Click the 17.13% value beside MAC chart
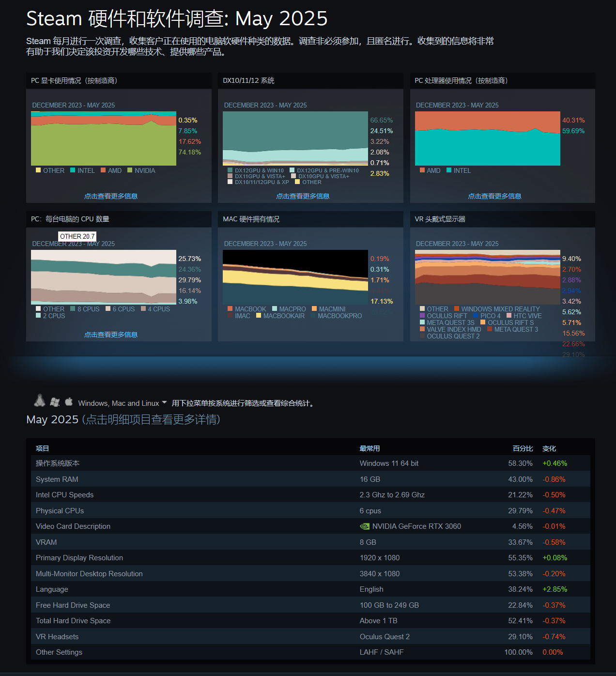616x676 pixels. [x=382, y=301]
